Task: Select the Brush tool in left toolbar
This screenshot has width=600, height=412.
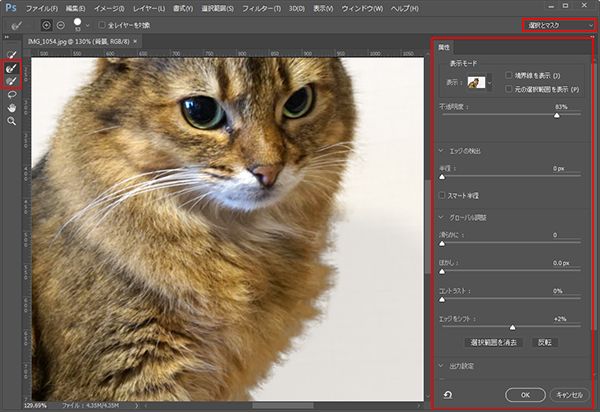Action: [12, 82]
